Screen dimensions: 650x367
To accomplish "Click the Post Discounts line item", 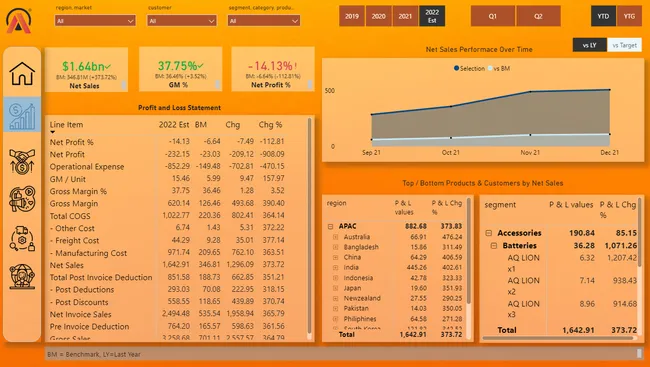I will point(79,302).
